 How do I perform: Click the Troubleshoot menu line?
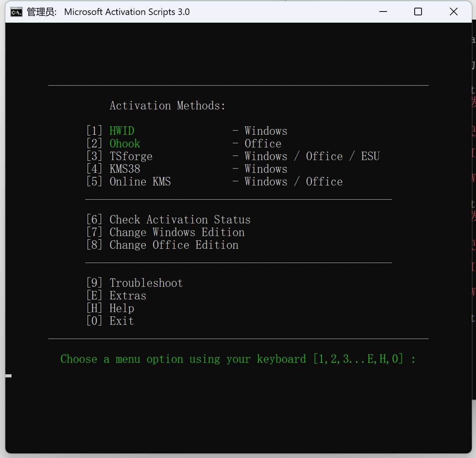click(146, 283)
